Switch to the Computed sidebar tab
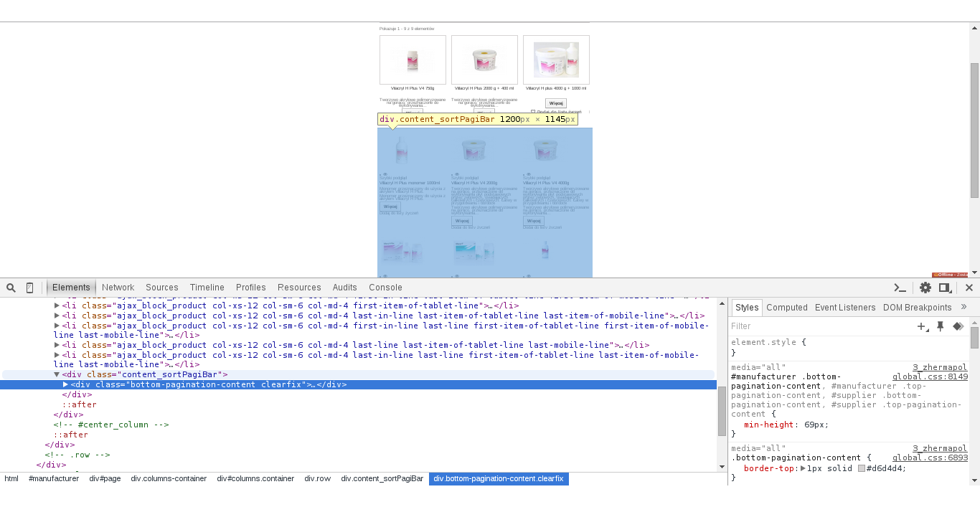The height and width of the screenshot is (507, 980). point(787,307)
